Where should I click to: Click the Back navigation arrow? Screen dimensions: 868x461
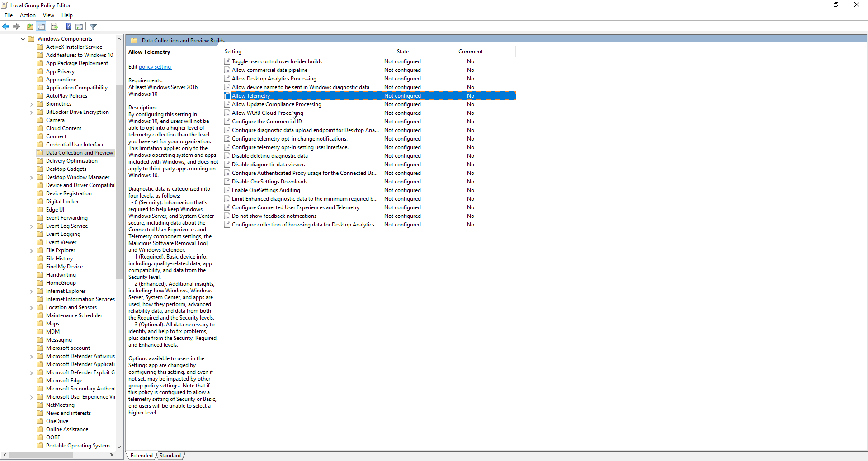coord(6,26)
